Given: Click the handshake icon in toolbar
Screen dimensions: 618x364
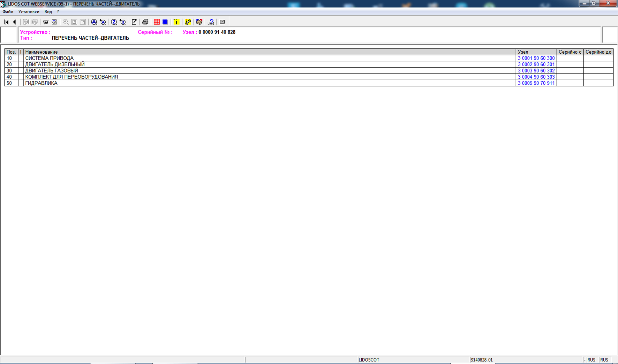Looking at the screenshot, I should click(x=199, y=22).
